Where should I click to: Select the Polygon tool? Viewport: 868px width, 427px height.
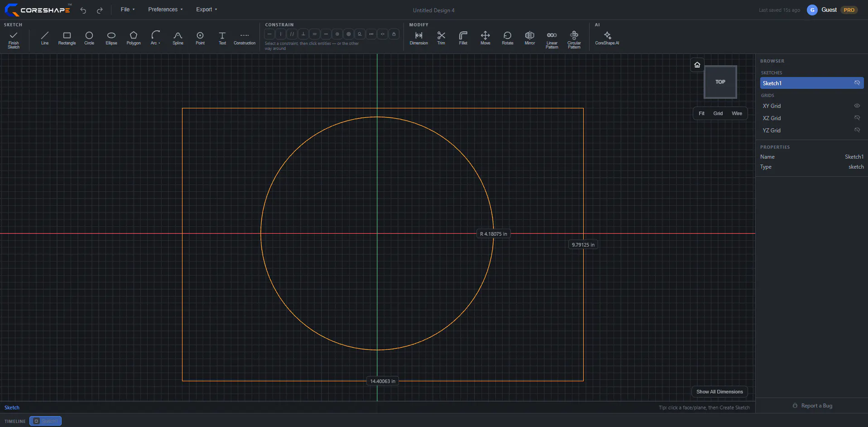134,38
